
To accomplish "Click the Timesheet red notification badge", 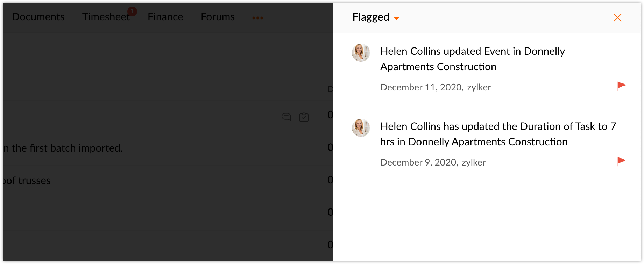I will [132, 11].
